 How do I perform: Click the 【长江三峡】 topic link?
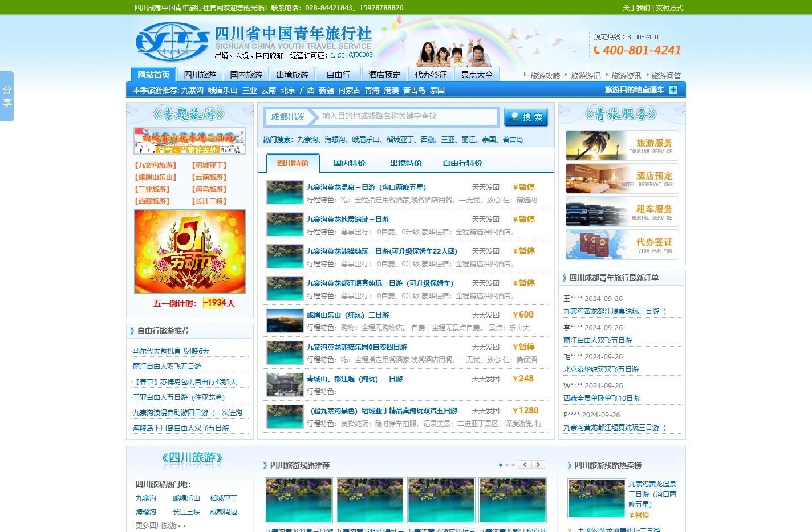coord(209,201)
